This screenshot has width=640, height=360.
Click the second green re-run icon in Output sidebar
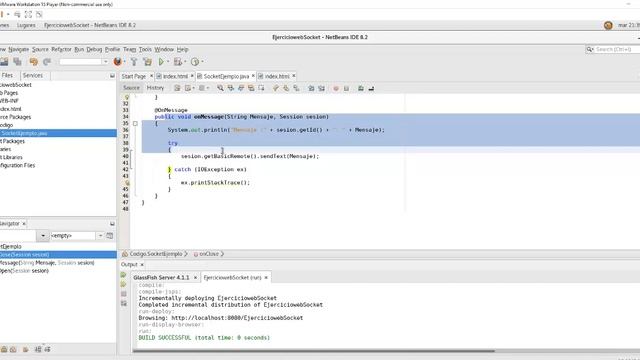124,284
